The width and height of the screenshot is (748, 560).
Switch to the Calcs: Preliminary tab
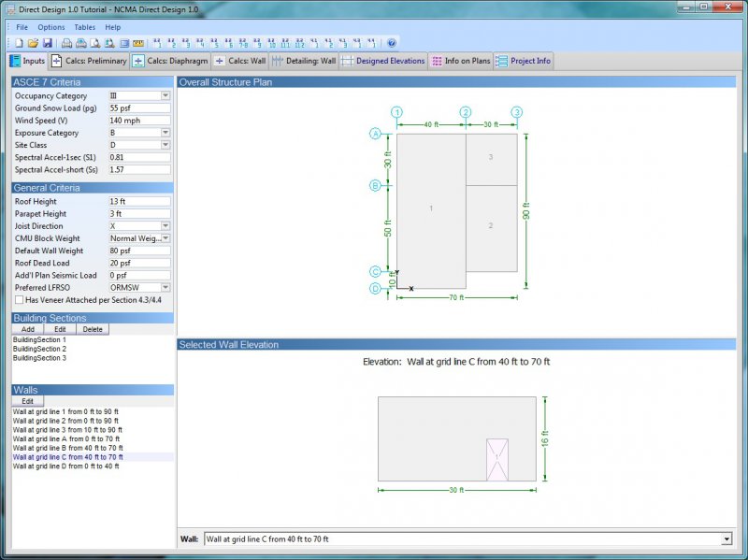tap(89, 61)
